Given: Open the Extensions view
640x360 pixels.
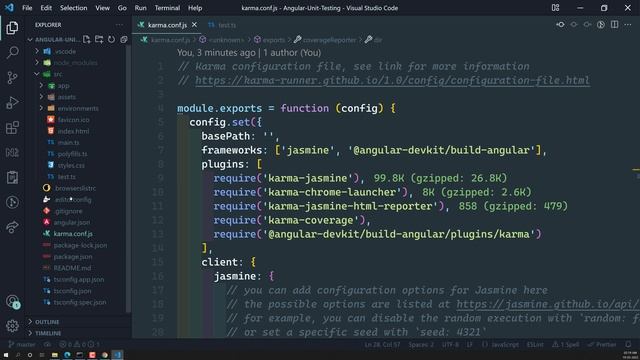Looking at the screenshot, I should coord(12,127).
